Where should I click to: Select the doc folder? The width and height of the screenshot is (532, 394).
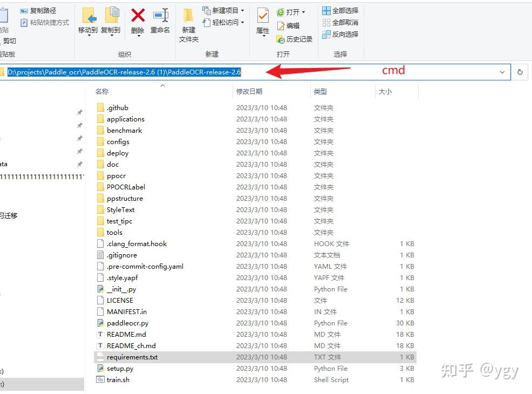(113, 164)
